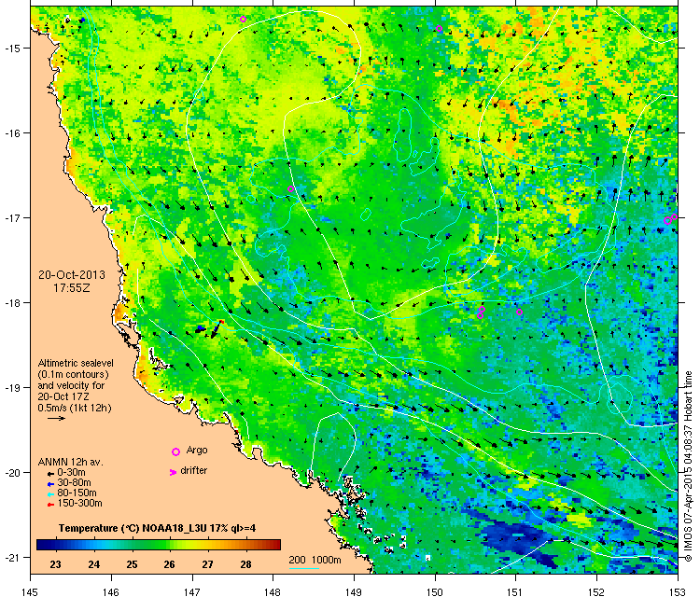Screen dimensions: 700x597
Task: Click the 'ANMN 12h av.' heading
Action: tap(71, 463)
